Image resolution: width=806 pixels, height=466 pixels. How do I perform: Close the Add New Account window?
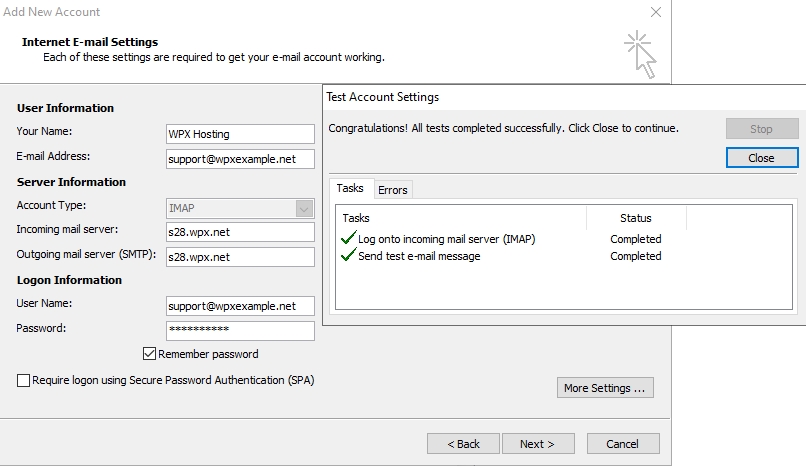(x=656, y=13)
